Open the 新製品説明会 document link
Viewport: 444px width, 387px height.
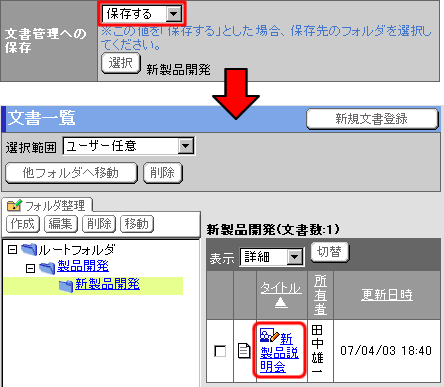tap(279, 353)
